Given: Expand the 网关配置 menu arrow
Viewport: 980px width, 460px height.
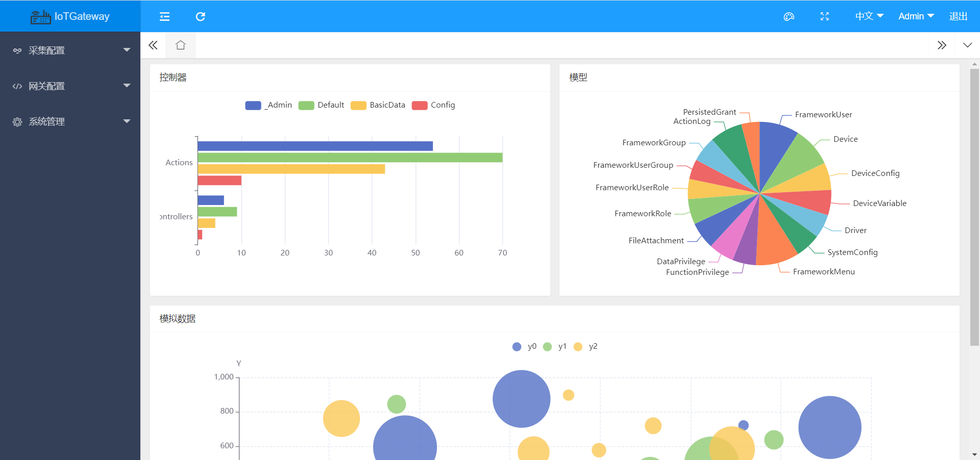Looking at the screenshot, I should click(x=127, y=86).
